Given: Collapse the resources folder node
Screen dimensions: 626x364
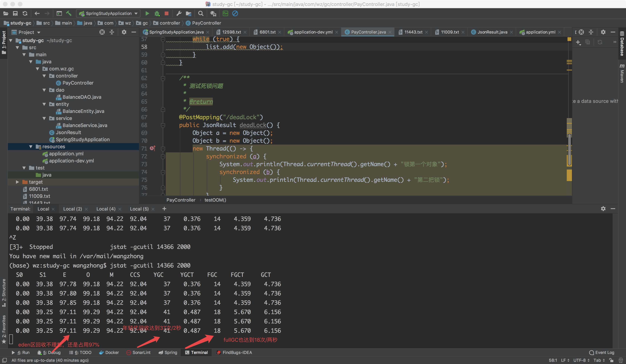Looking at the screenshot, I should (31, 147).
